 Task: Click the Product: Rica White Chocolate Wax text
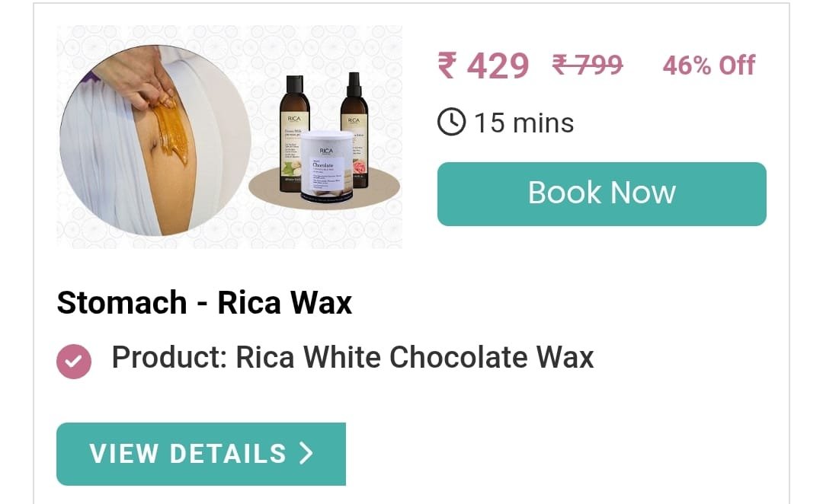pos(353,358)
